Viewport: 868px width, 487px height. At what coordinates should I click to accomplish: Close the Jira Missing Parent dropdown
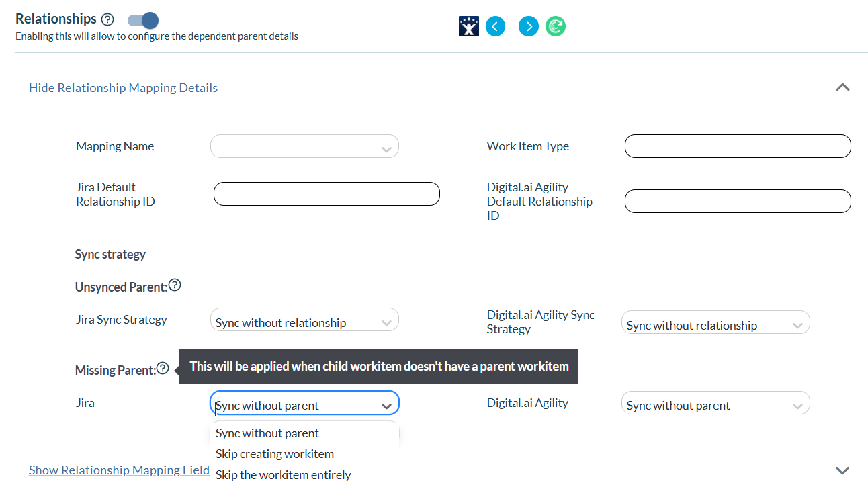304,403
